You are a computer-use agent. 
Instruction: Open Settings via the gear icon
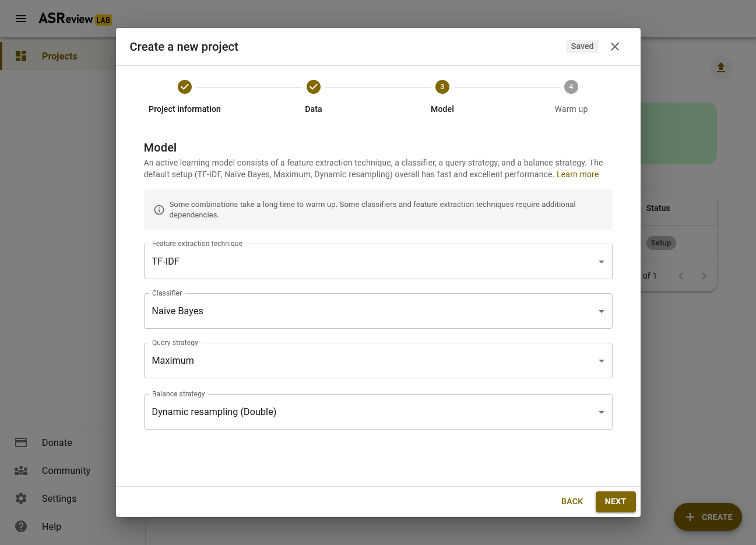coord(21,498)
